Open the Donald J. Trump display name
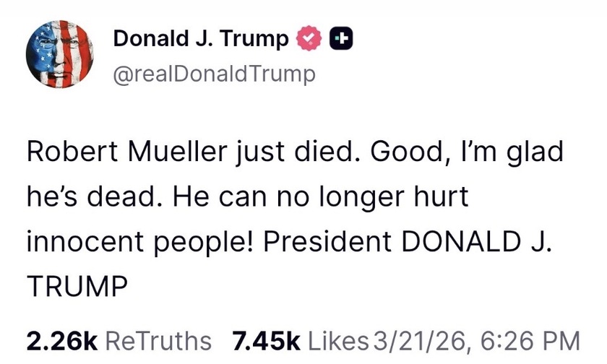Image resolution: width=607 pixels, height=364 pixels. 200,39
